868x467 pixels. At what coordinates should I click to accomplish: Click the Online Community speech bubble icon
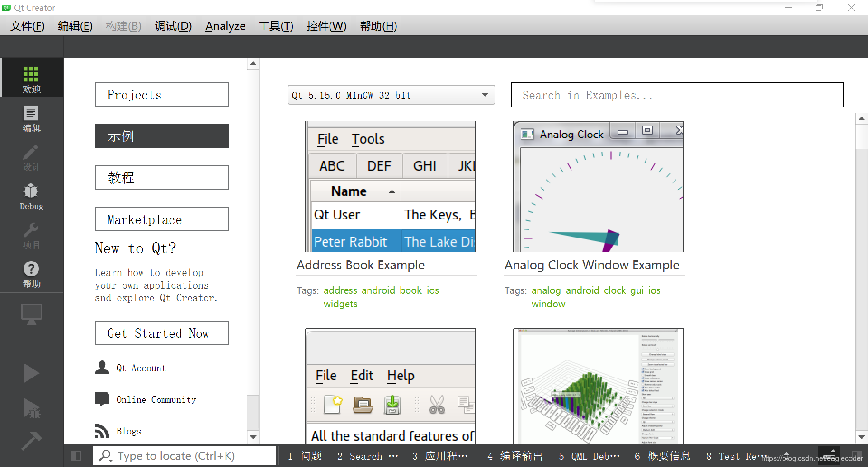pos(102,399)
